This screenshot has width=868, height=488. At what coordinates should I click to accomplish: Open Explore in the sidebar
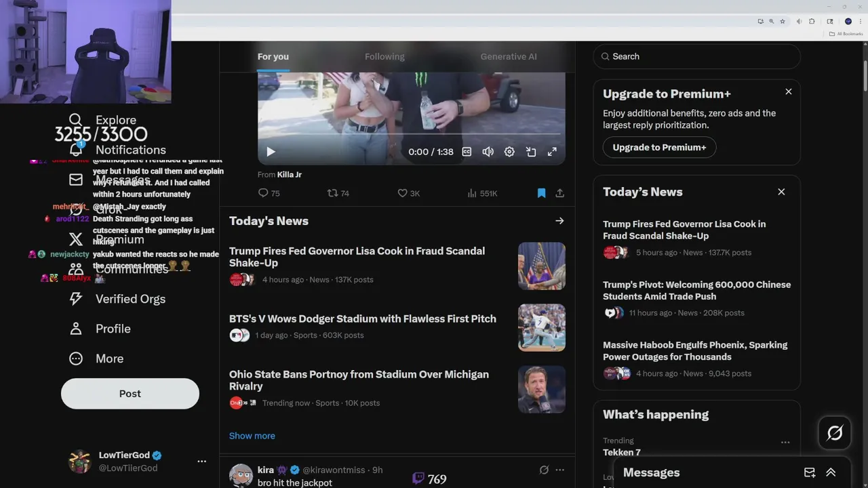[103, 120]
